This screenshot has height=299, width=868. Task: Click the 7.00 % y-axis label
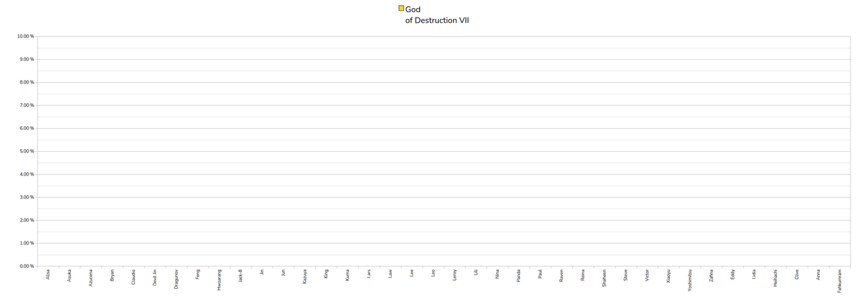(26, 106)
